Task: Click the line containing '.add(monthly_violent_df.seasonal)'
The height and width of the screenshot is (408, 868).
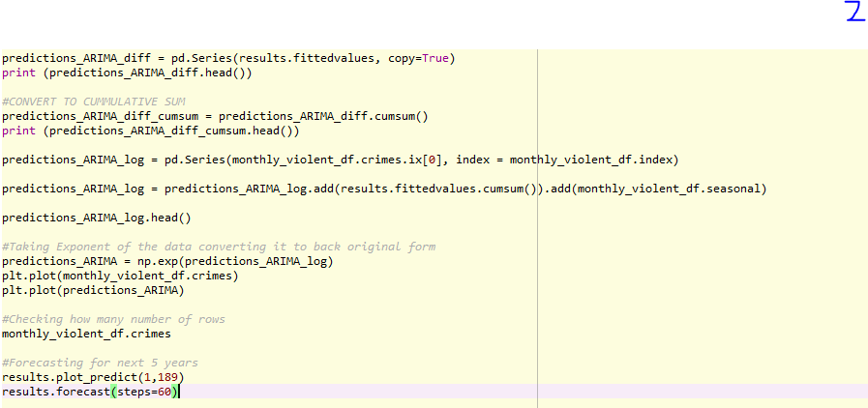Action: (384, 189)
